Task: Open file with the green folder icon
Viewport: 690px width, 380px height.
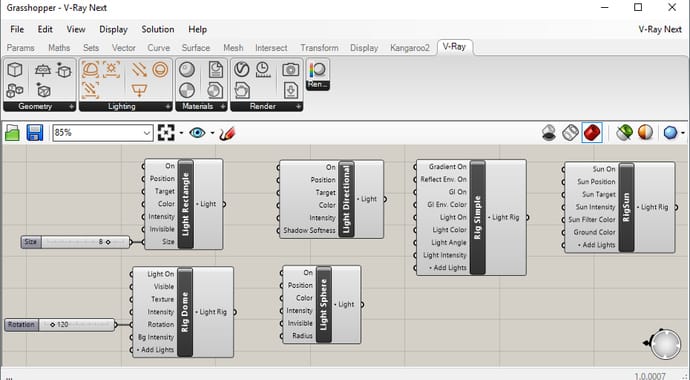Action: [x=12, y=132]
